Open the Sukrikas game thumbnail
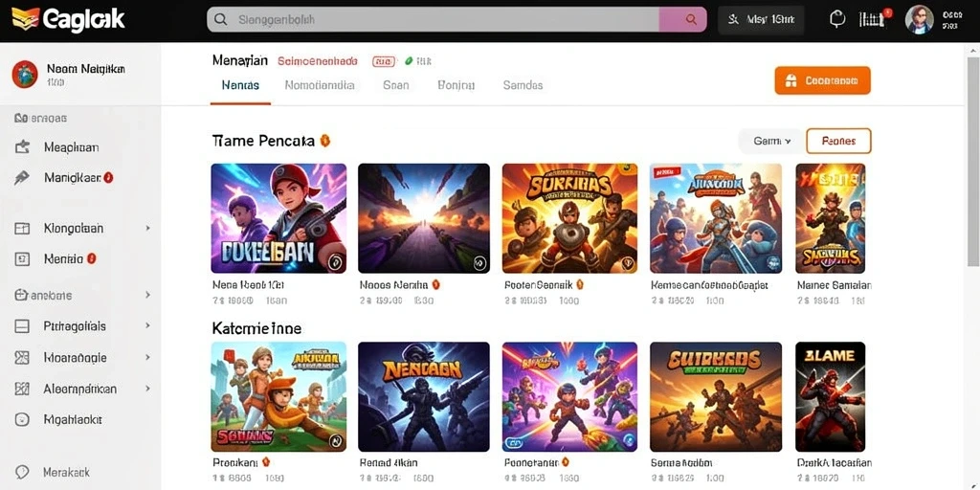 [x=569, y=218]
